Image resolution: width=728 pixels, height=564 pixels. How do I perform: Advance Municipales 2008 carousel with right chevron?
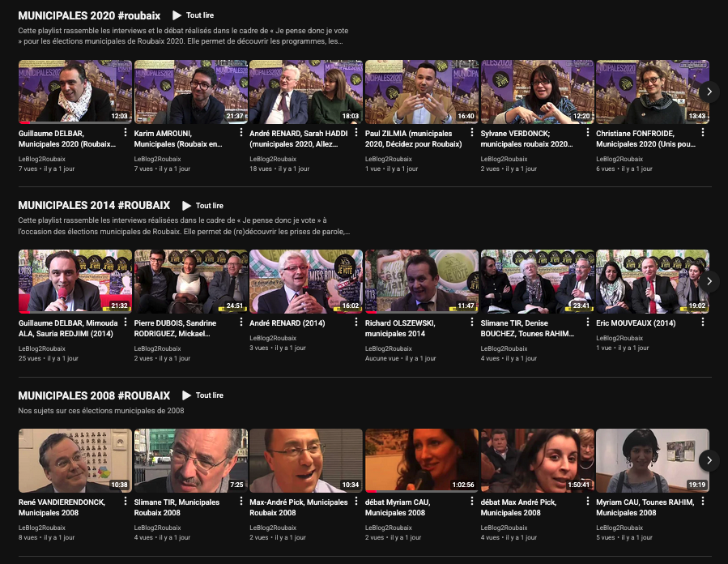click(x=709, y=460)
